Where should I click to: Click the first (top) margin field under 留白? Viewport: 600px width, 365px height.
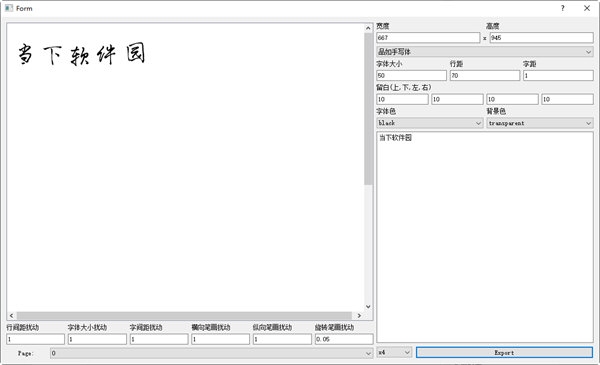(402, 99)
